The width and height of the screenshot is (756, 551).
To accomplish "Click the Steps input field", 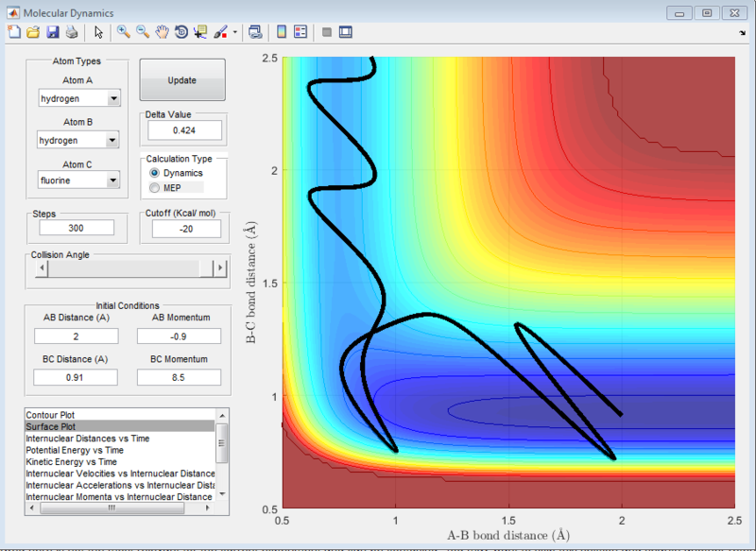I will pyautogui.click(x=76, y=228).
